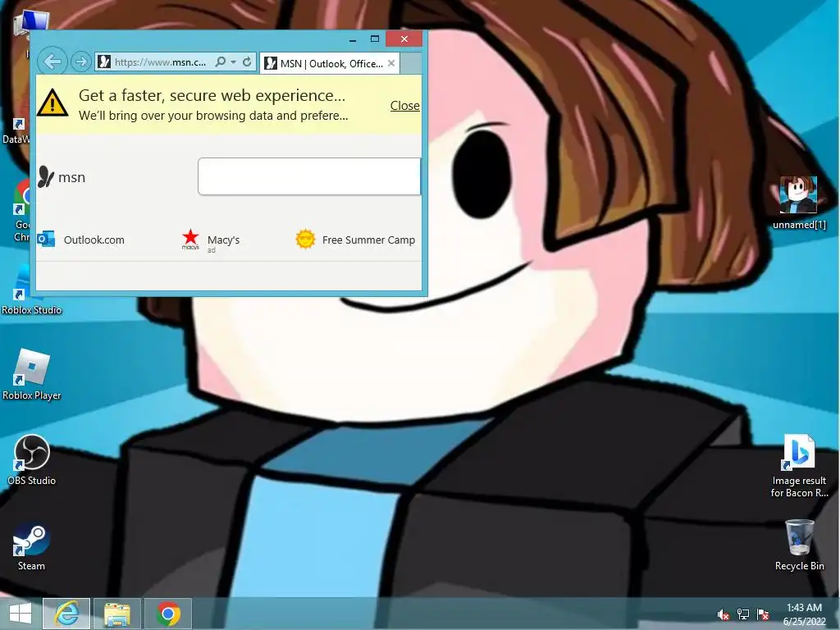
Task: Click the Macy's red star icon
Action: point(190,239)
